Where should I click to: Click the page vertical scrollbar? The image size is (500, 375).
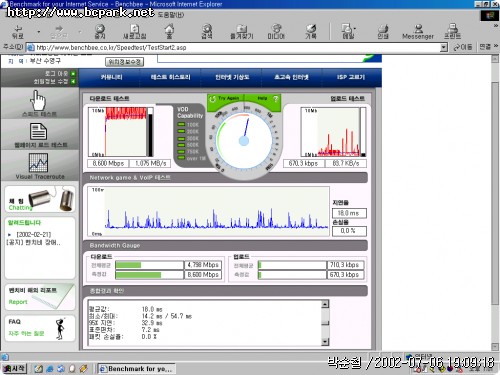pyautogui.click(x=495, y=203)
